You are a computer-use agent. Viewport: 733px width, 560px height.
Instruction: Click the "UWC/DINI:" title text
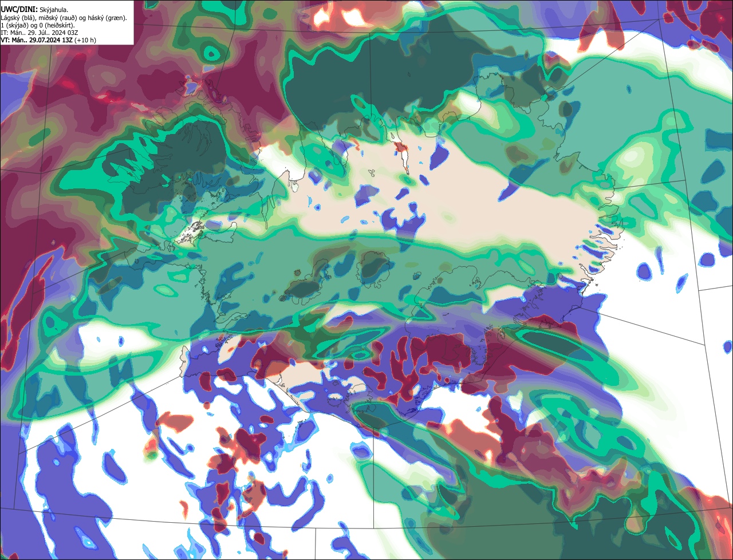tap(19, 10)
